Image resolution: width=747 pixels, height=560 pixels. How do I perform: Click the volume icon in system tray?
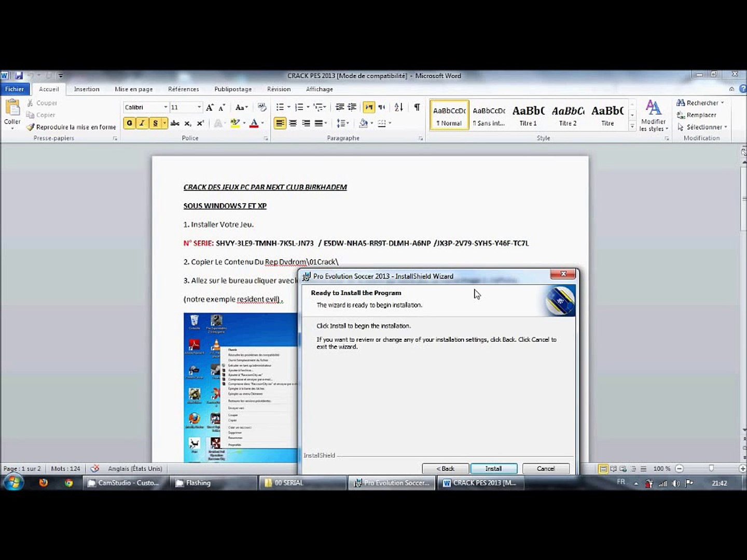click(675, 483)
